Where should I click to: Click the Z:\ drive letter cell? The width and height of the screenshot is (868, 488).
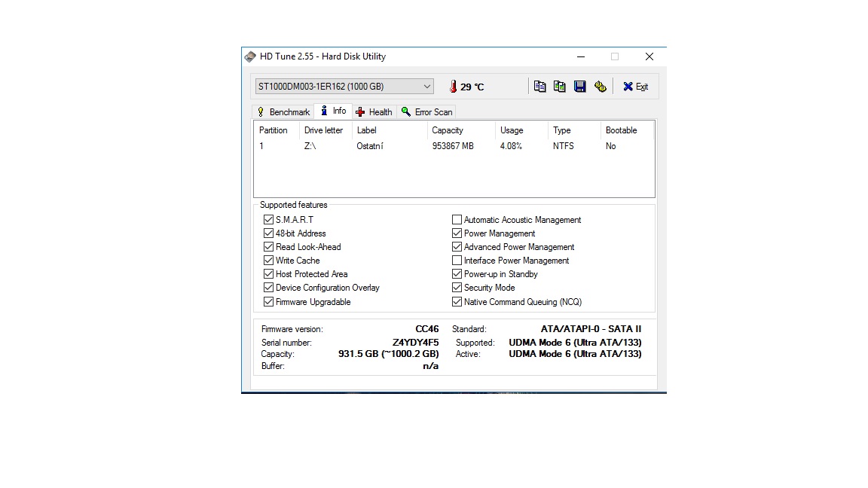click(x=310, y=146)
